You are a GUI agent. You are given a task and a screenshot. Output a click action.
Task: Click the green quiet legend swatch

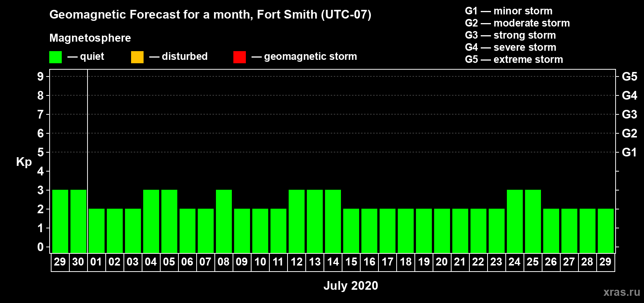[55, 57]
